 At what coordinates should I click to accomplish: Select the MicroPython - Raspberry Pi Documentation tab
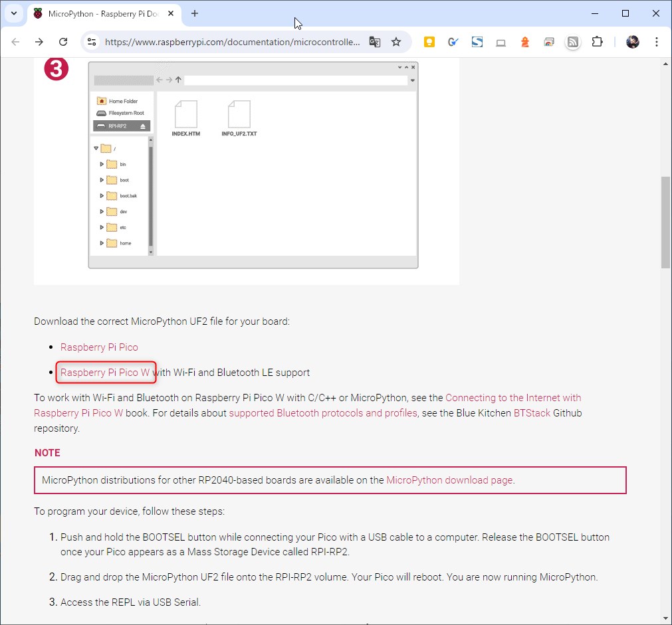(x=103, y=14)
